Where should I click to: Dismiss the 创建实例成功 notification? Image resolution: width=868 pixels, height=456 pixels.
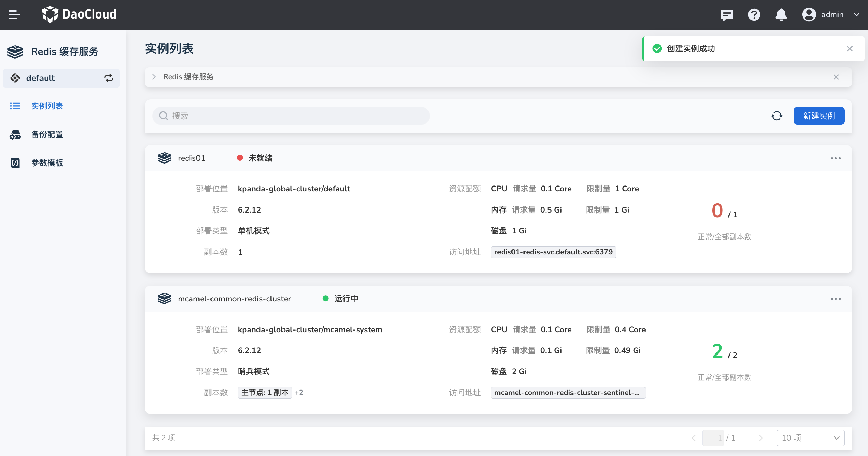click(849, 49)
